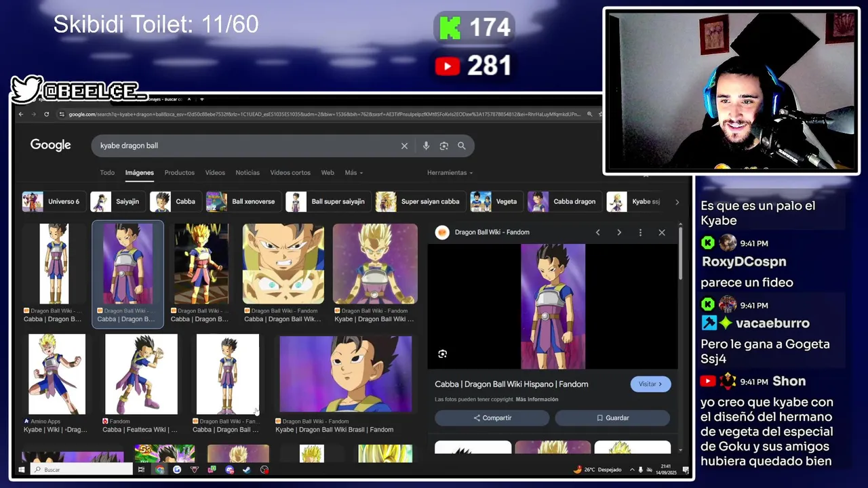The width and height of the screenshot is (868, 488).
Task: Select the Imágenes tab
Action: (x=139, y=173)
